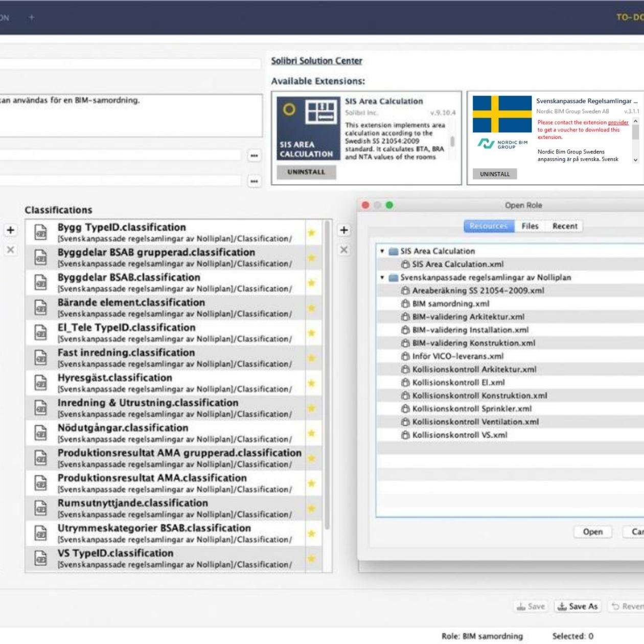Viewport: 644px width, 644px height.
Task: Select BIM-validering Installation.xml role
Action: (470, 330)
